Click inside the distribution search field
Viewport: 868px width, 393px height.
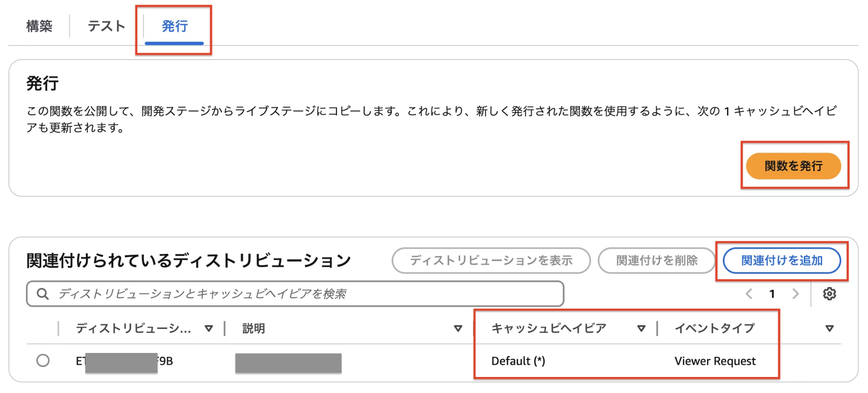[283, 293]
